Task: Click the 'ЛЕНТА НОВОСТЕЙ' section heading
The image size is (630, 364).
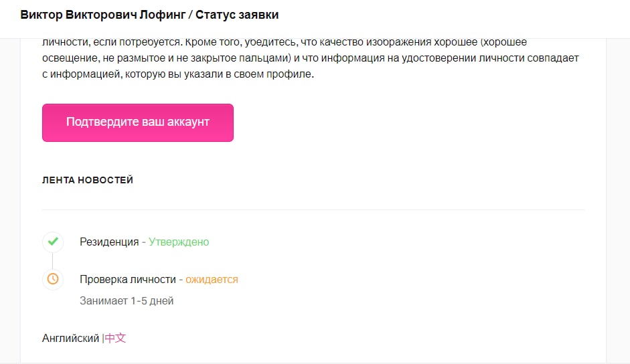Action: pos(88,180)
